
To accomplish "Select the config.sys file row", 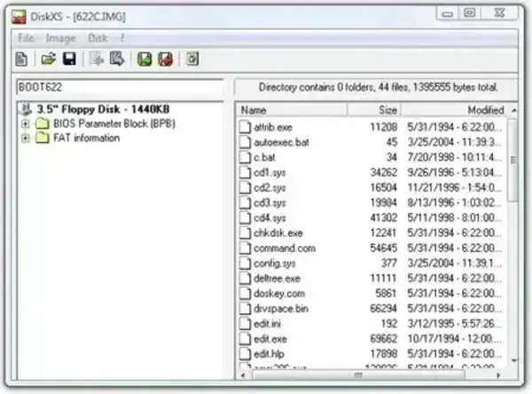I will coord(371,264).
